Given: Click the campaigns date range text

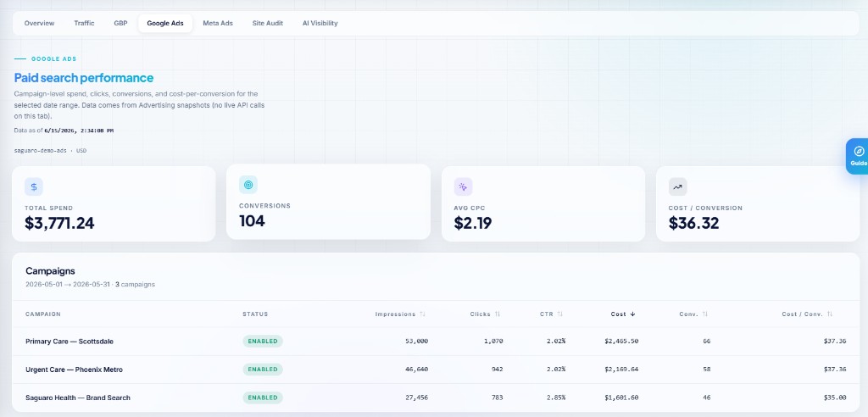Looking at the screenshot, I should pos(68,285).
